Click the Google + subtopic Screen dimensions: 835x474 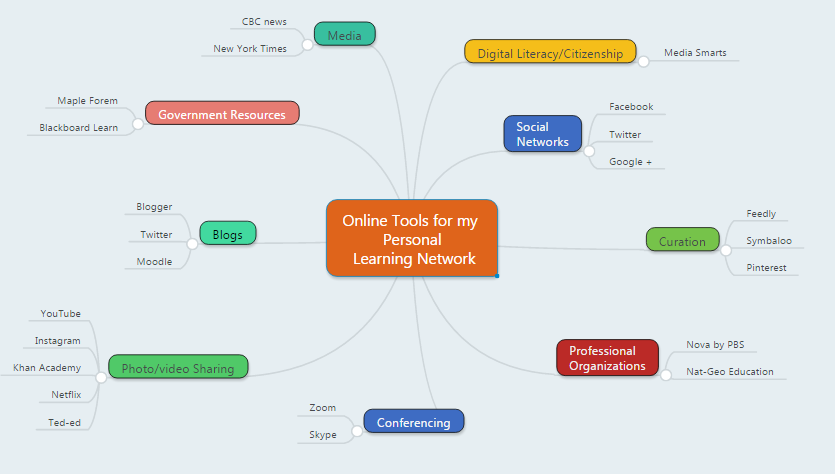pyautogui.click(x=631, y=162)
